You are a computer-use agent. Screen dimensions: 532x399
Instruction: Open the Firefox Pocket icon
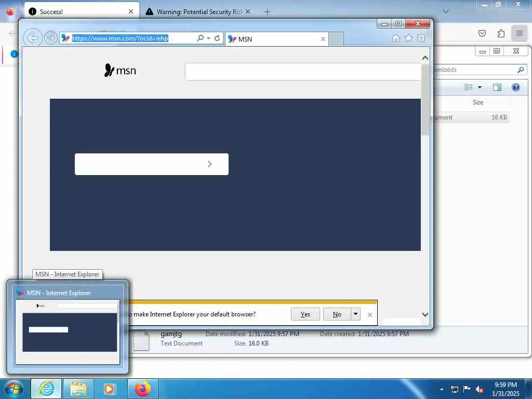[482, 33]
